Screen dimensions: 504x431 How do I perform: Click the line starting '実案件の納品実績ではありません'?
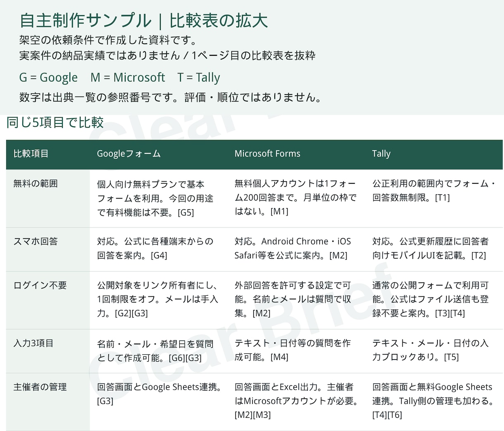167,55
